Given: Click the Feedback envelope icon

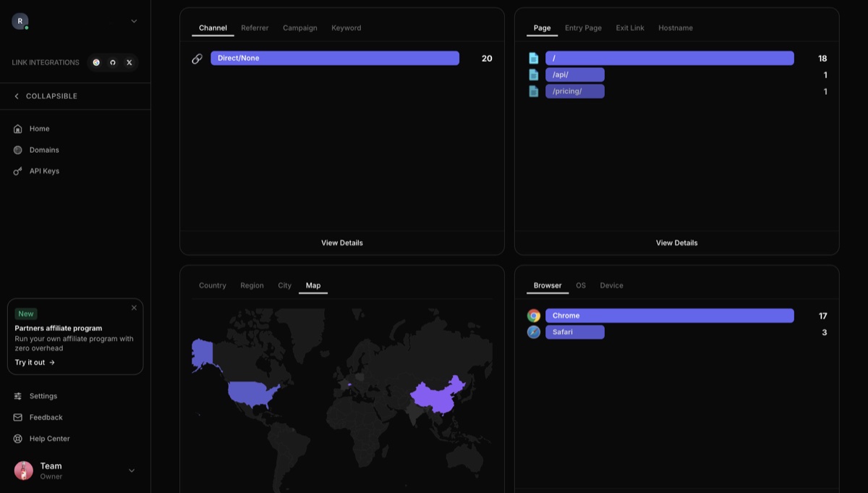Looking at the screenshot, I should click(17, 417).
